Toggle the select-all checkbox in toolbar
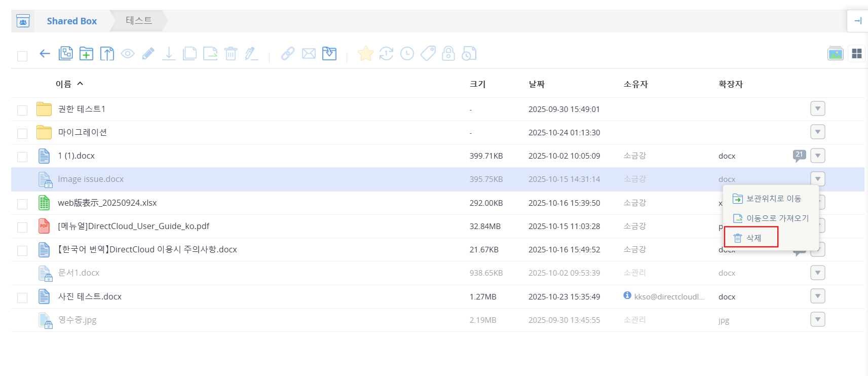The image size is (868, 376). [x=22, y=56]
